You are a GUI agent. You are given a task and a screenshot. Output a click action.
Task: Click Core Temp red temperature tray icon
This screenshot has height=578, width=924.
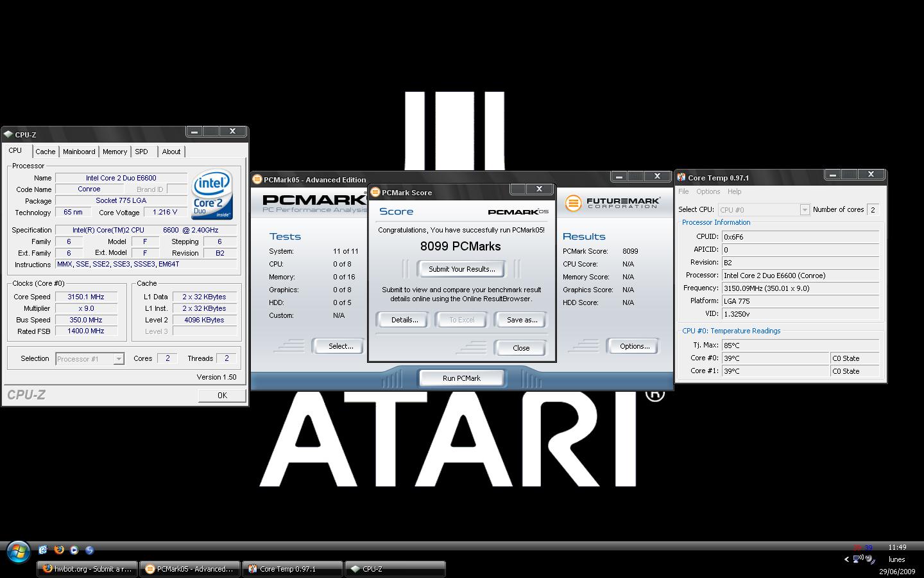(857, 548)
